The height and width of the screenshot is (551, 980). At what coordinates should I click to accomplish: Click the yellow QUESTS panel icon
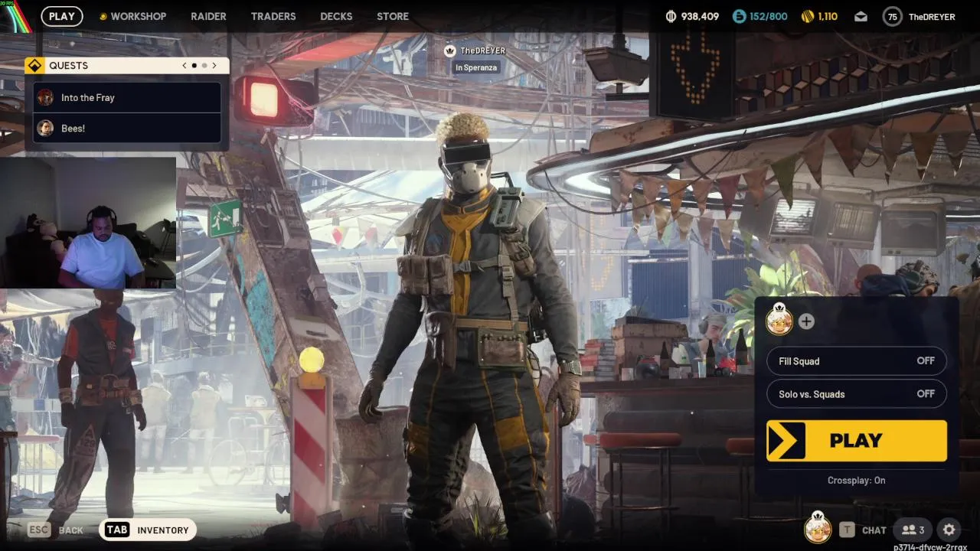tap(34, 66)
